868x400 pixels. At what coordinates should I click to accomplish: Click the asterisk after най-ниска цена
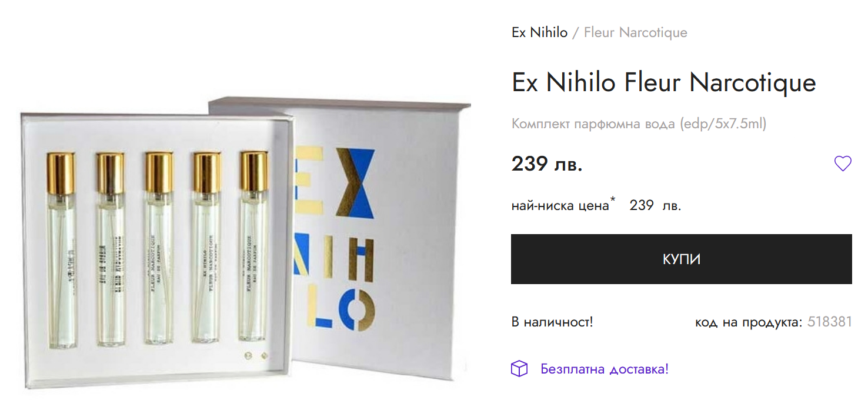pyautogui.click(x=612, y=201)
